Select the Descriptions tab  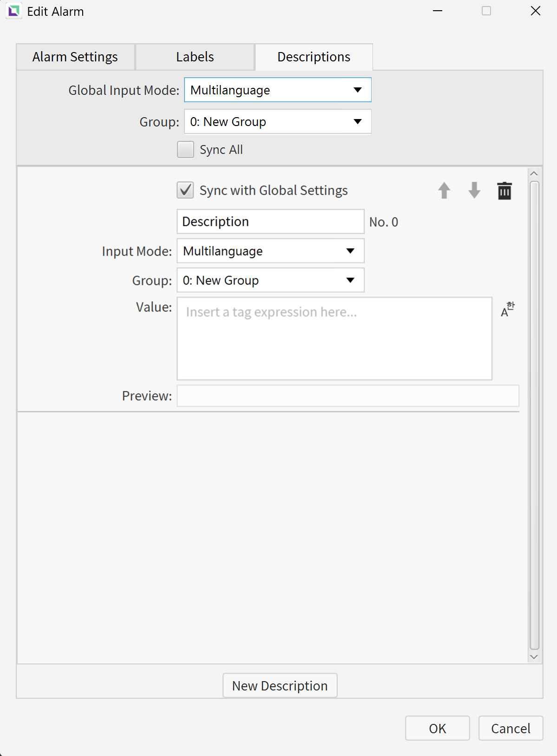pyautogui.click(x=314, y=57)
